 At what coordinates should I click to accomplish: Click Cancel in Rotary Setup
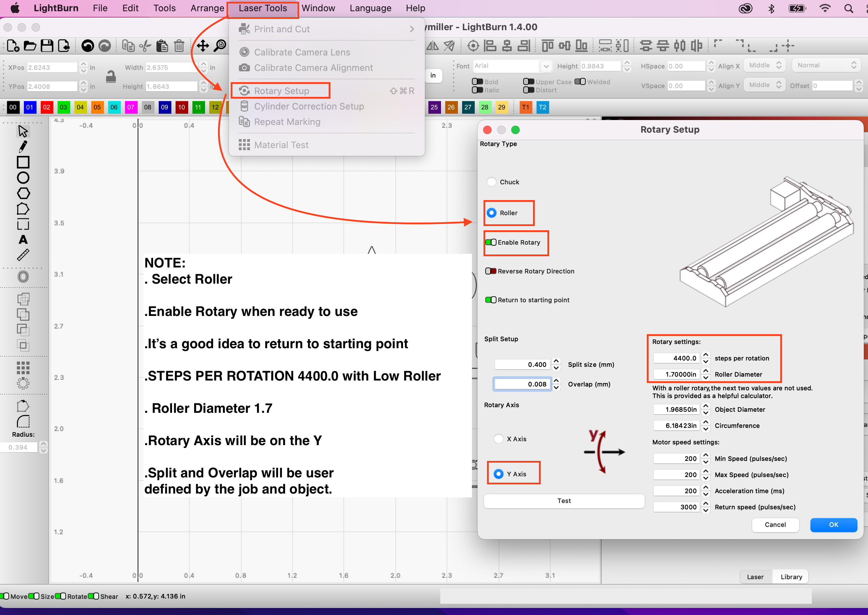(775, 525)
